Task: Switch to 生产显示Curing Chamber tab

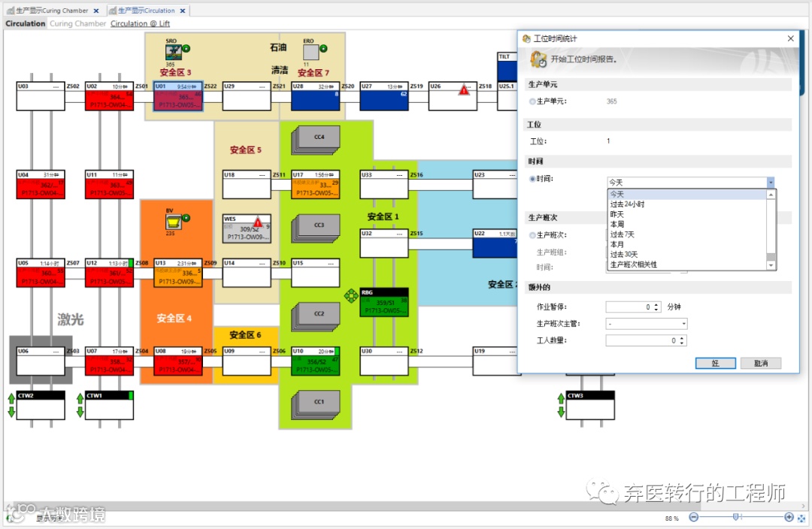Action: point(52,11)
